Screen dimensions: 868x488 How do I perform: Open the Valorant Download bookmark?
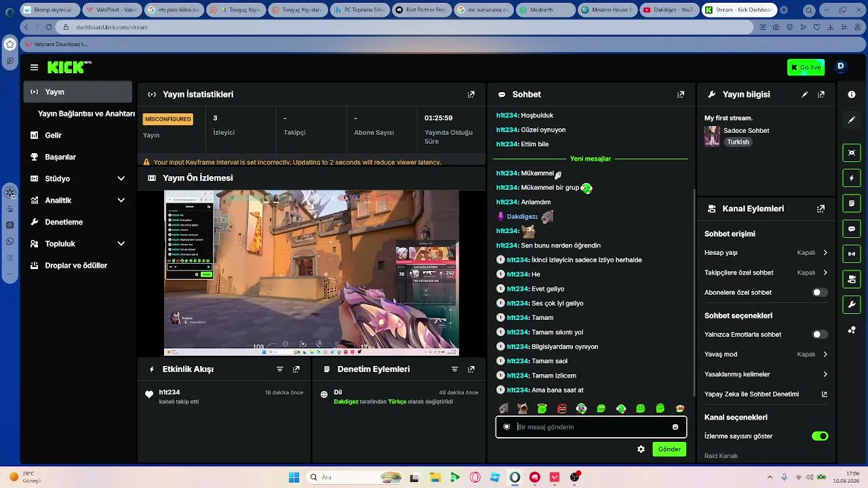tap(56, 44)
